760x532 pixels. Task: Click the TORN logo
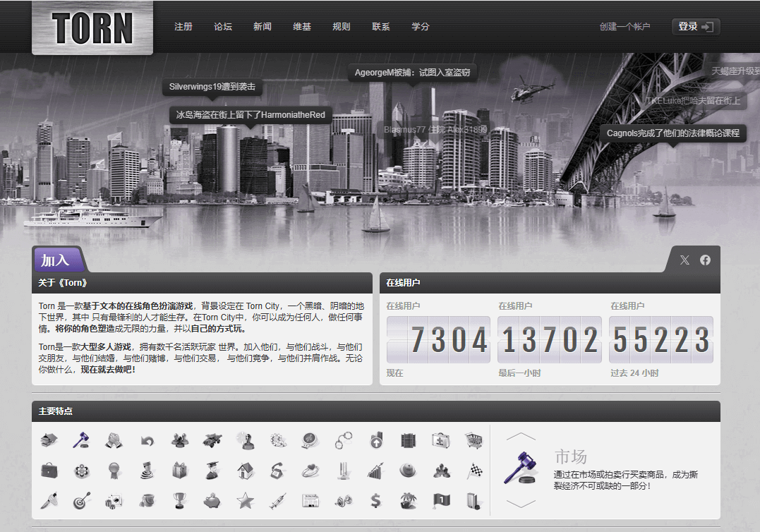pyautogui.click(x=92, y=28)
